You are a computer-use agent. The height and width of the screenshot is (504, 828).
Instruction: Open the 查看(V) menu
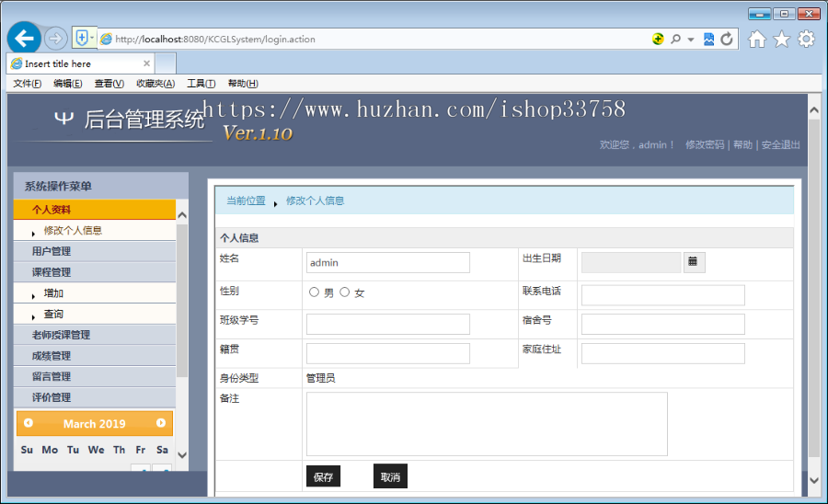109,84
